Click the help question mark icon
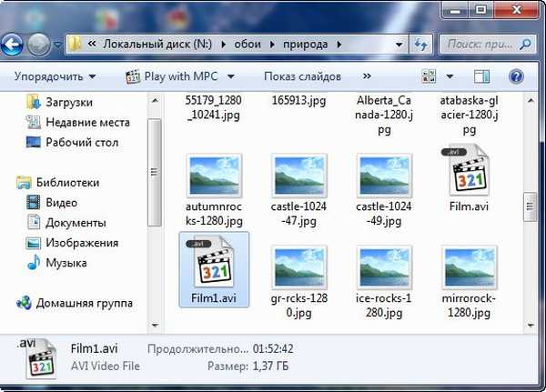 point(516,77)
